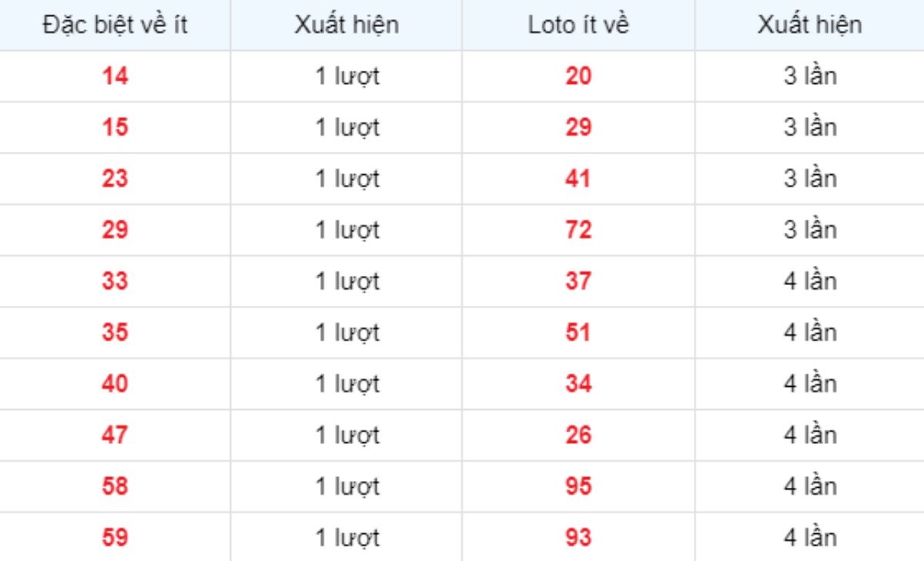924x561 pixels.
Task: Select Loto number 93
Action: pyautogui.click(x=578, y=538)
